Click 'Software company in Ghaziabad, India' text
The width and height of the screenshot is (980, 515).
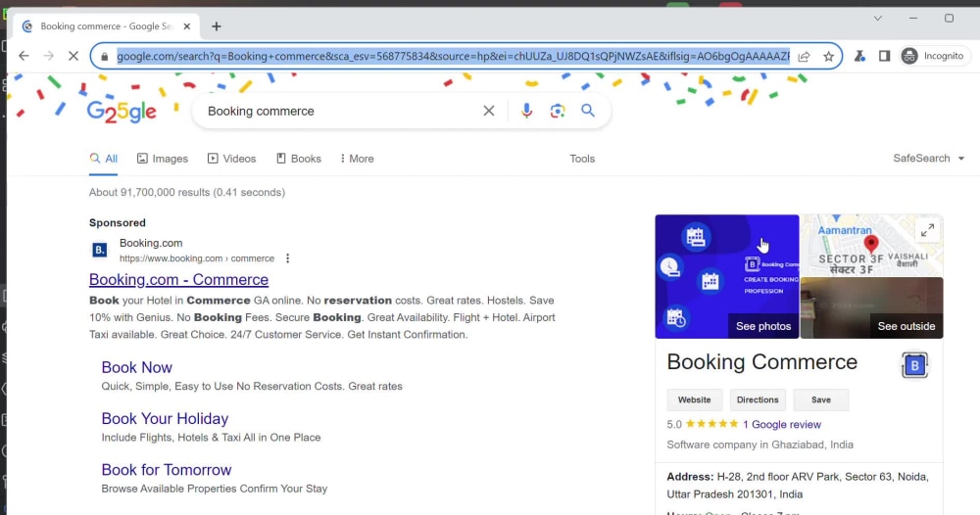point(760,445)
